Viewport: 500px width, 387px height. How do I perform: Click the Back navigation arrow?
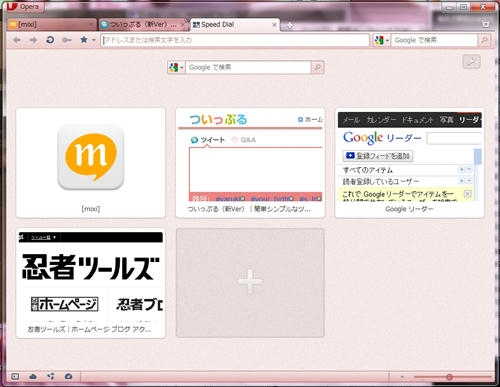17,40
